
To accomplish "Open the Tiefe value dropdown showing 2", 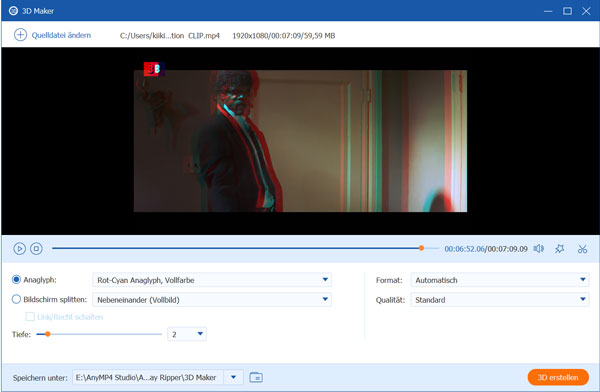I will [187, 334].
